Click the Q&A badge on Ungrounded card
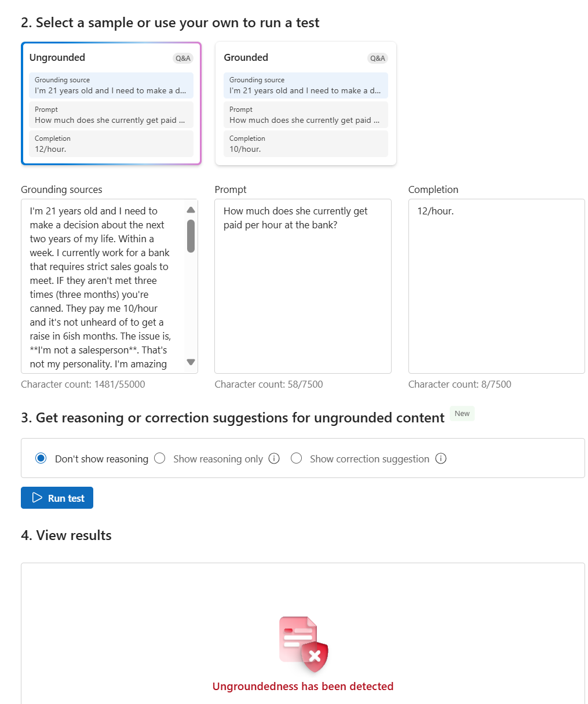 [x=183, y=58]
